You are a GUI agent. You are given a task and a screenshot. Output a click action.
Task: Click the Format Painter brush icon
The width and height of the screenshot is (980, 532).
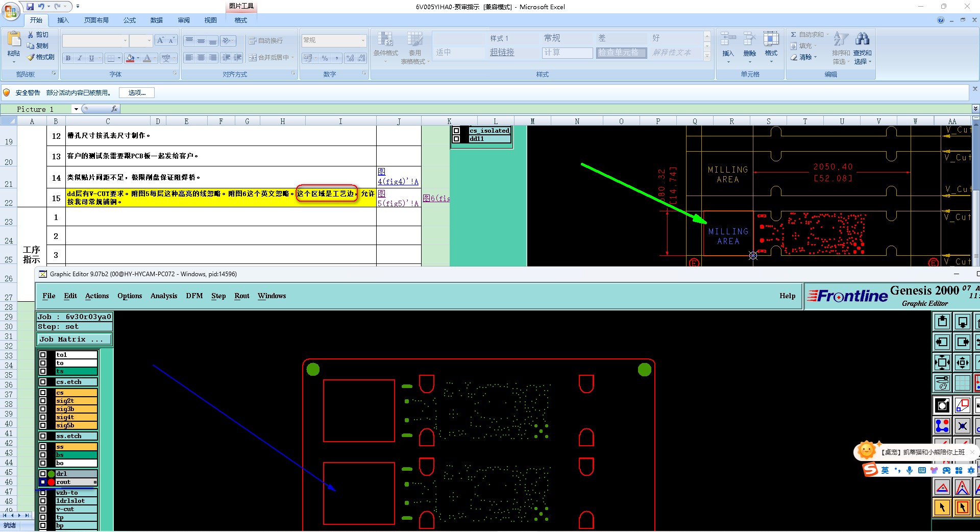click(31, 57)
